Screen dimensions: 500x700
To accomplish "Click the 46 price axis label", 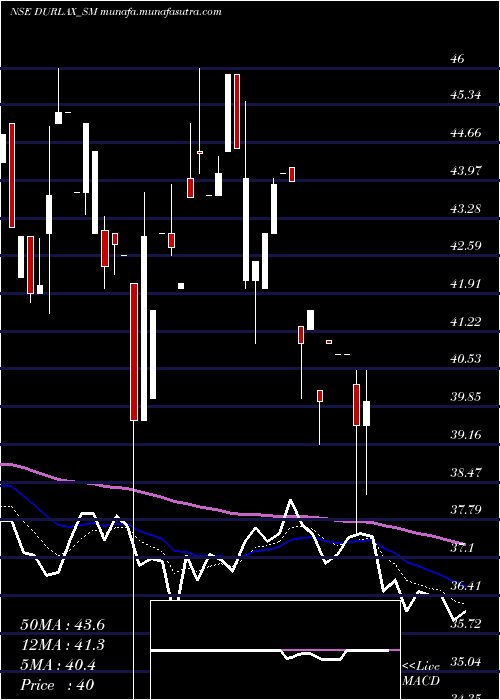I will [458, 58].
